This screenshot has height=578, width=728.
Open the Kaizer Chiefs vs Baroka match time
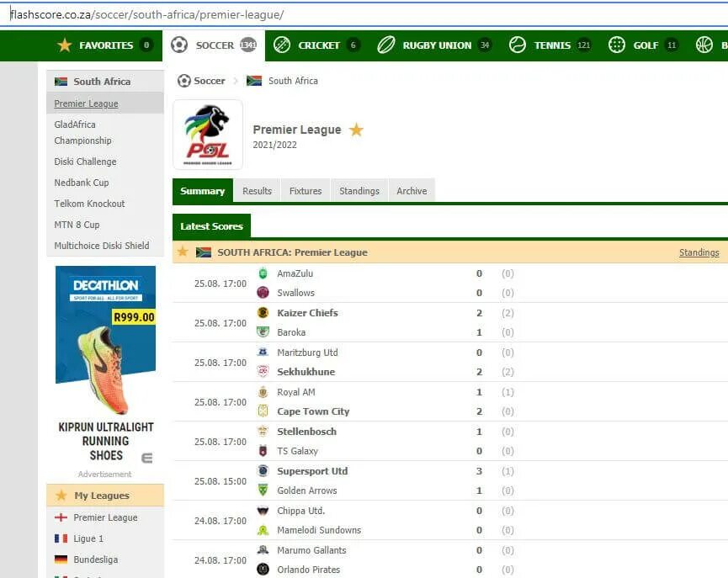pyautogui.click(x=220, y=323)
